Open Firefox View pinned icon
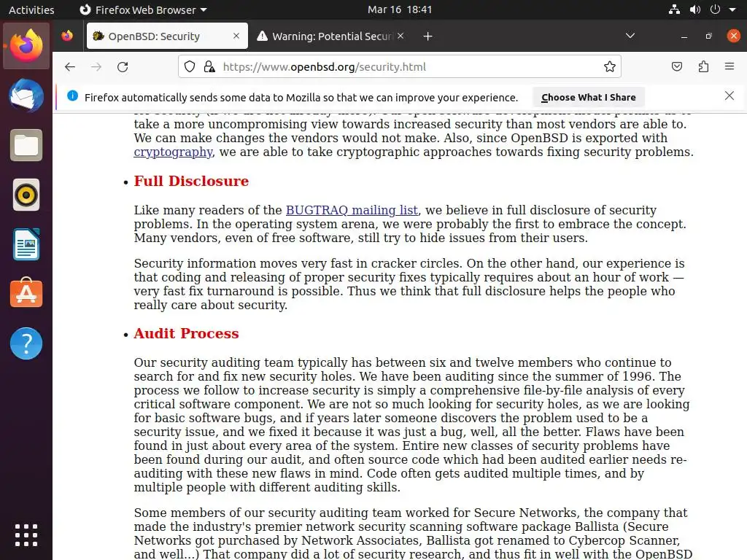747x560 pixels. (x=67, y=36)
